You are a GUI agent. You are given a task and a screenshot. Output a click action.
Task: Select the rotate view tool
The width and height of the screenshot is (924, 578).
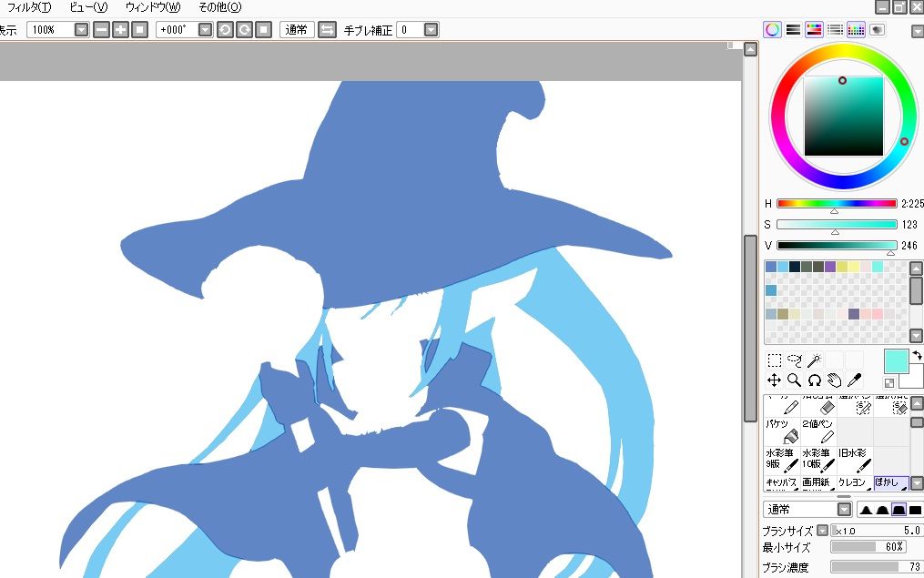815,380
